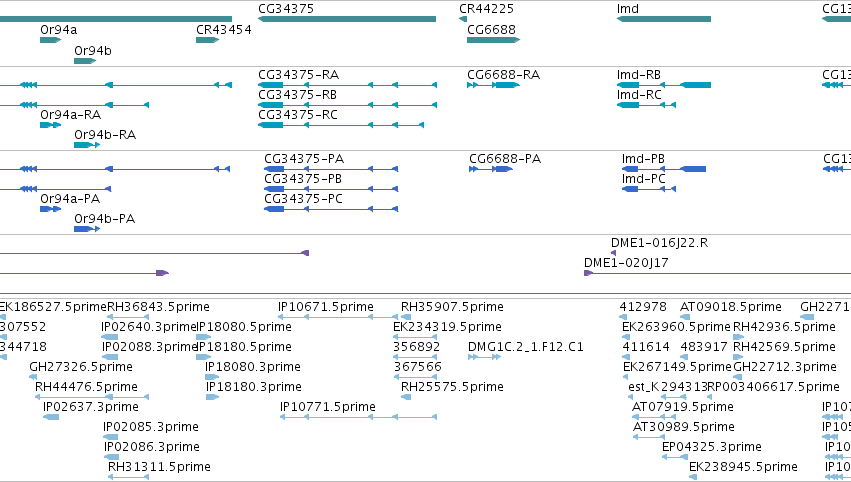851x482 pixels.
Task: Click the Or94a-PA label
Action: pyautogui.click(x=70, y=199)
